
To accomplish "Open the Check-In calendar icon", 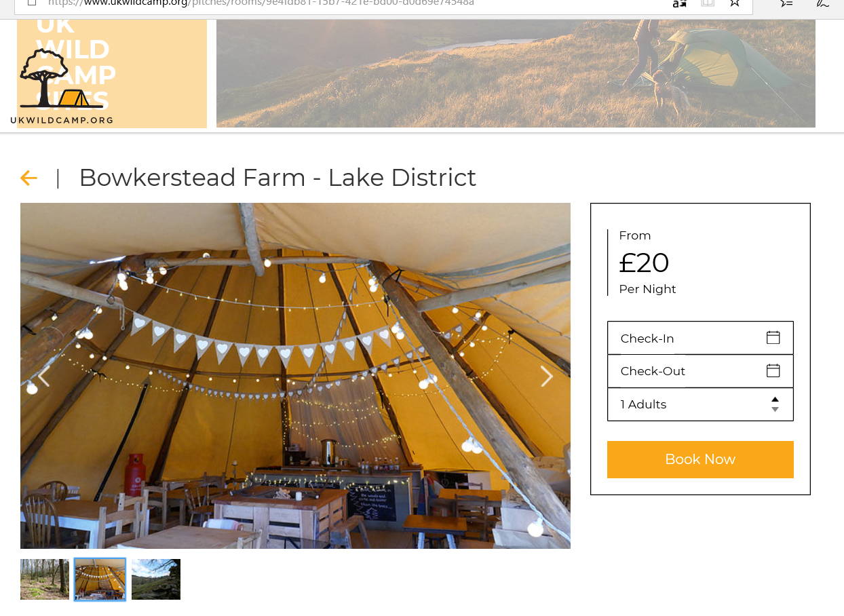I will [x=773, y=338].
